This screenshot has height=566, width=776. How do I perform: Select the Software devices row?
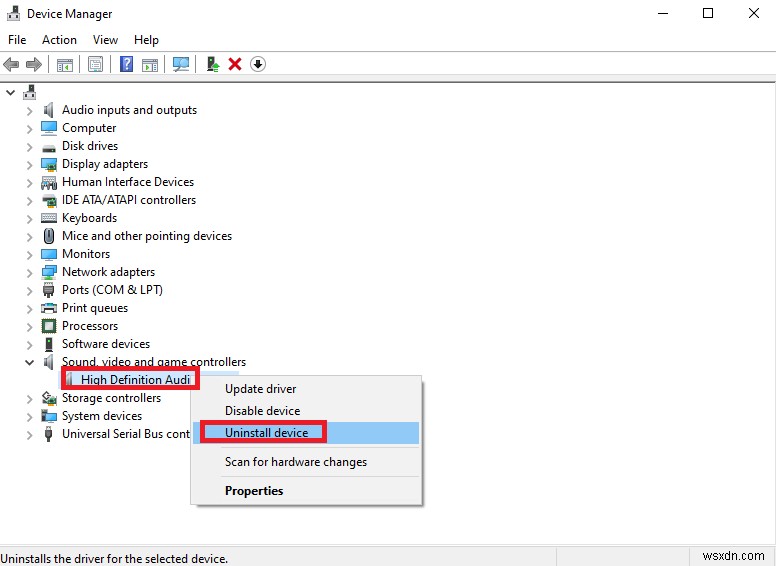[x=106, y=344]
